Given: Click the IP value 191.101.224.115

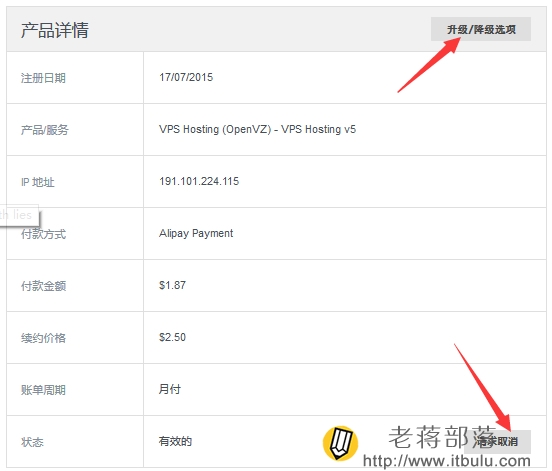Looking at the screenshot, I should point(199,182).
